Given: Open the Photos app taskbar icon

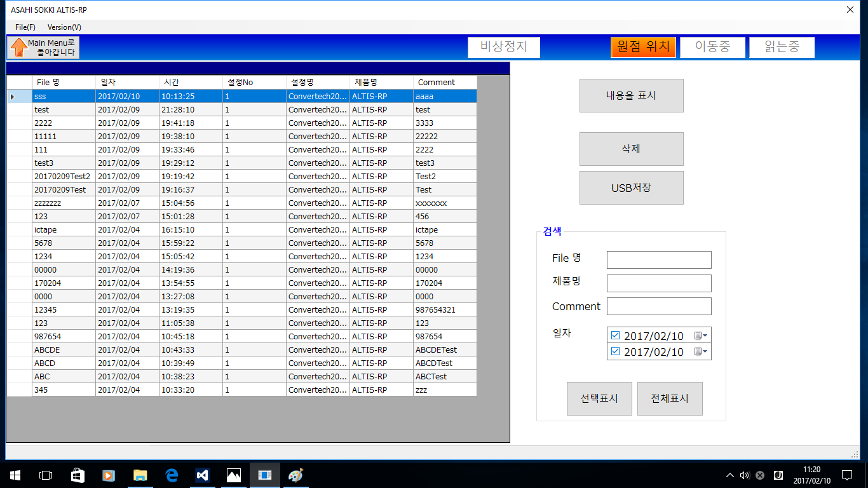Looking at the screenshot, I should [x=234, y=475].
